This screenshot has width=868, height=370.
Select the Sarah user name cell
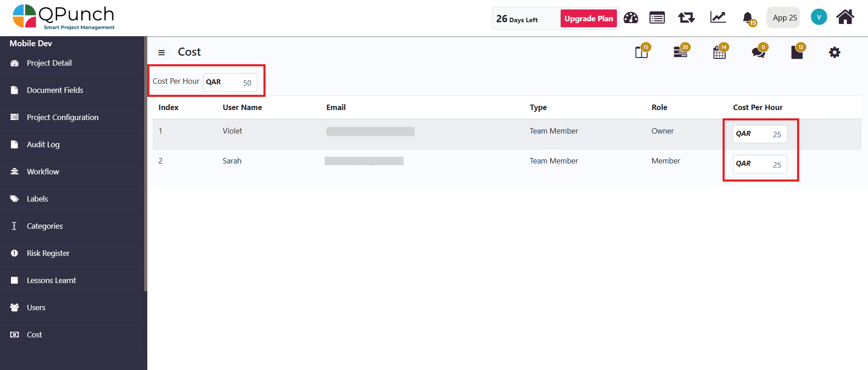232,161
